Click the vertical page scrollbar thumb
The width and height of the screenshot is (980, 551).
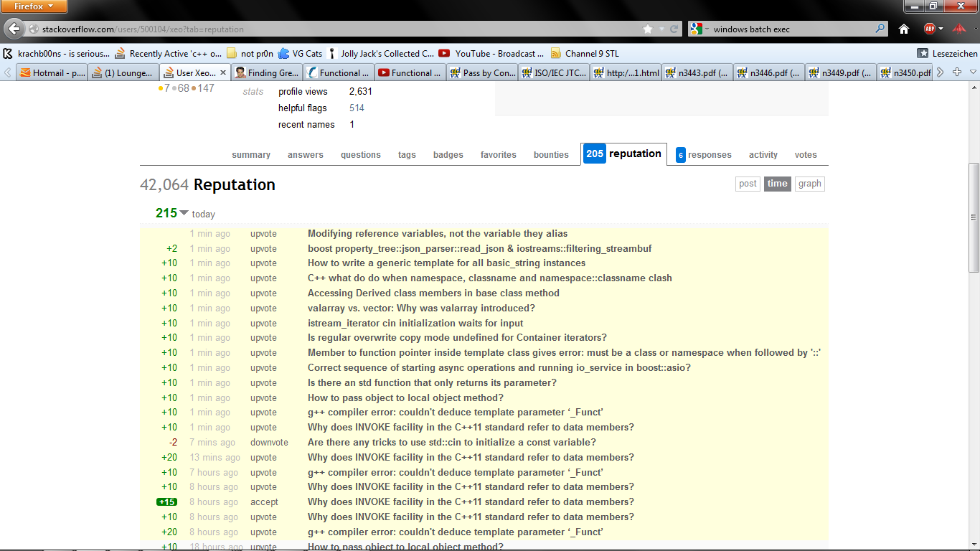point(974,217)
